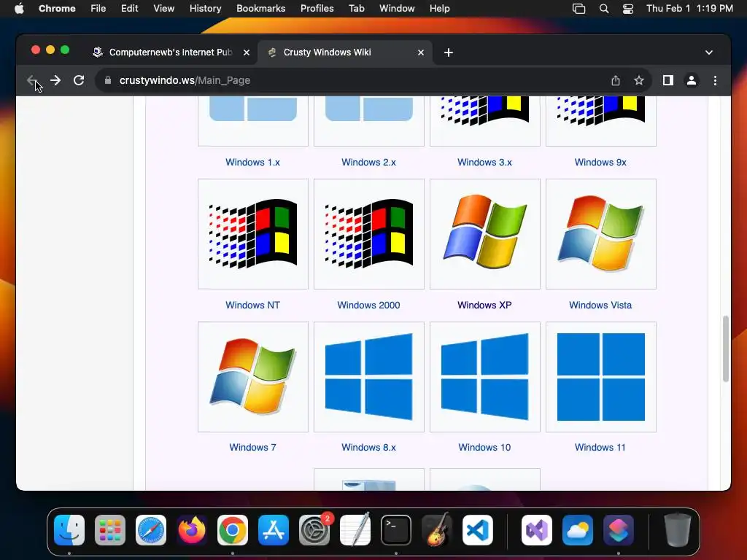Open the Chrome application menu
Viewport: 747px width, 560px height.
click(x=57, y=9)
